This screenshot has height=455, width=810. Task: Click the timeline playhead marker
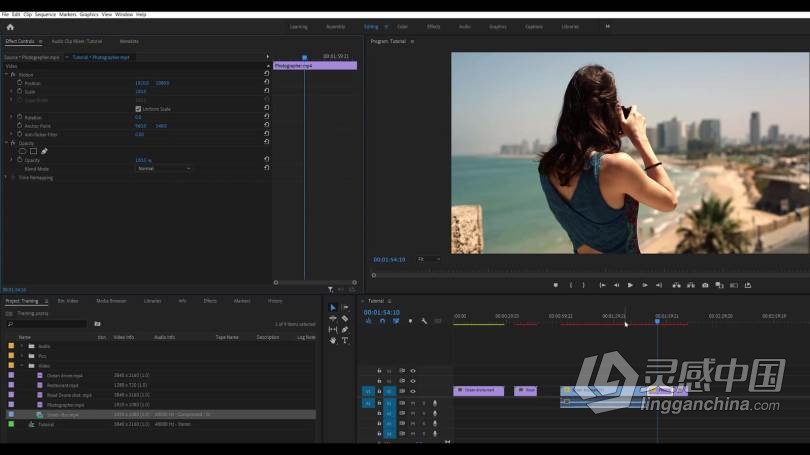click(657, 321)
